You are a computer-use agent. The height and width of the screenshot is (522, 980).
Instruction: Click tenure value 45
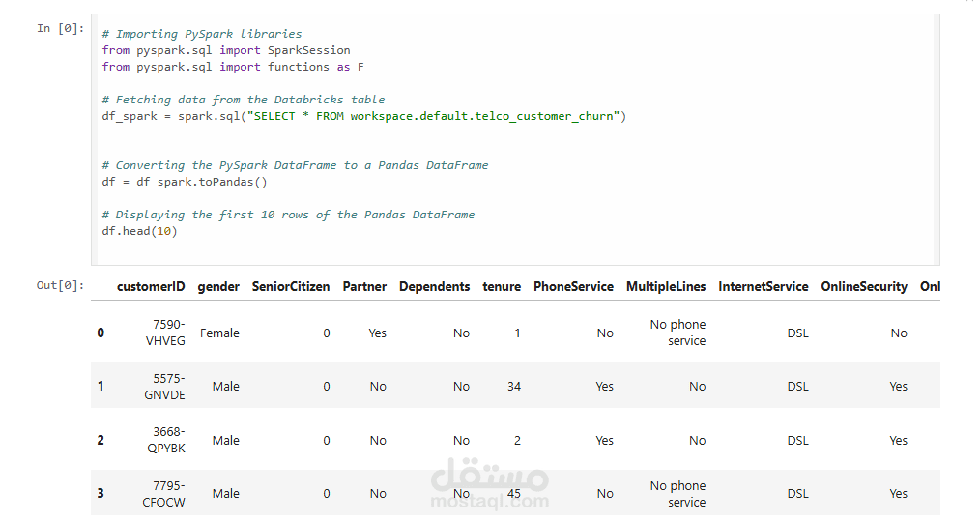pos(514,494)
